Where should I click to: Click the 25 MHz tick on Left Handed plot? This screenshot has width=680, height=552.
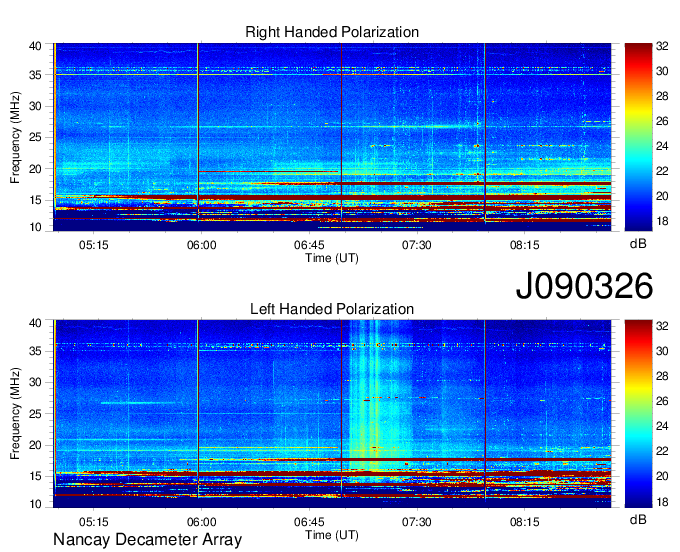point(35,414)
